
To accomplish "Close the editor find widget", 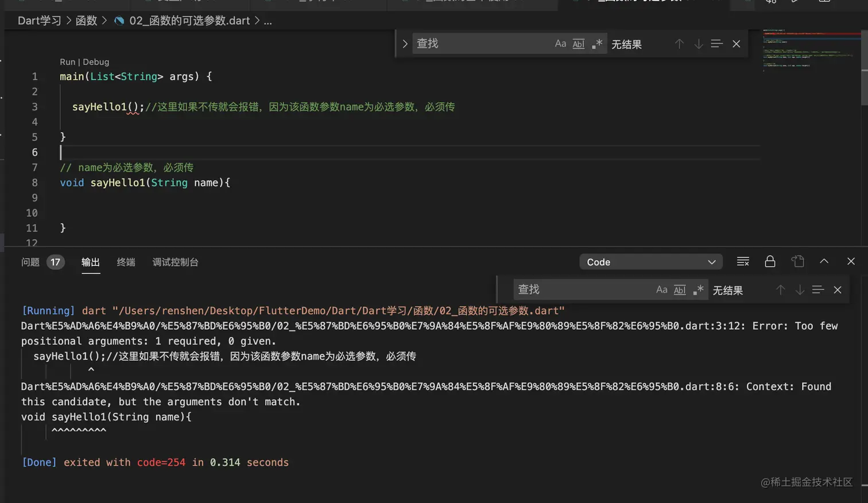I will point(736,44).
